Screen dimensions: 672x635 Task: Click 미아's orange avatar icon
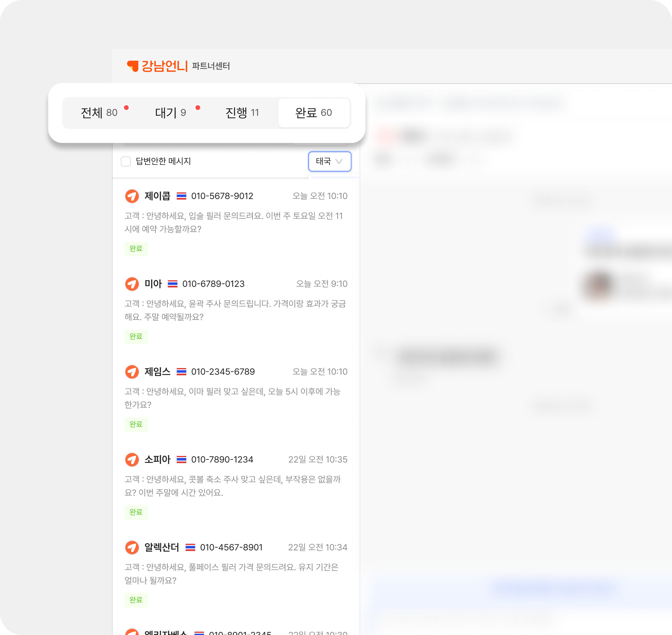pyautogui.click(x=132, y=284)
